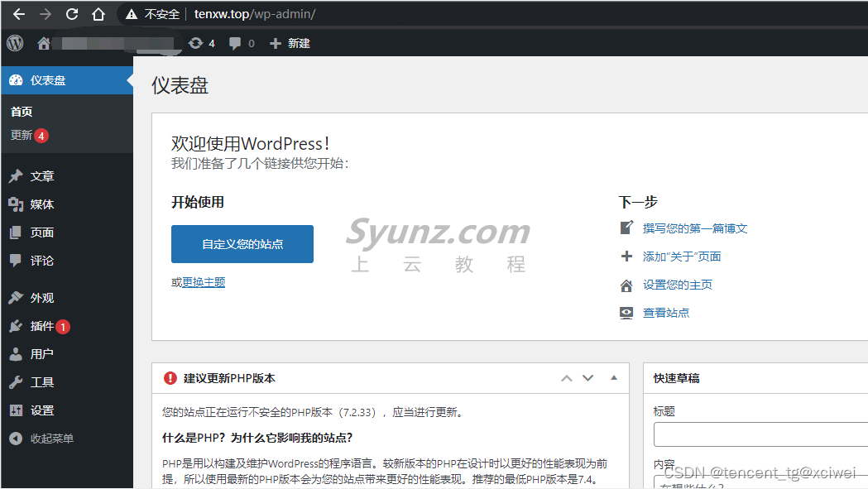Move PHP update panel up with chevron
This screenshot has width=868, height=489.
pos(567,378)
